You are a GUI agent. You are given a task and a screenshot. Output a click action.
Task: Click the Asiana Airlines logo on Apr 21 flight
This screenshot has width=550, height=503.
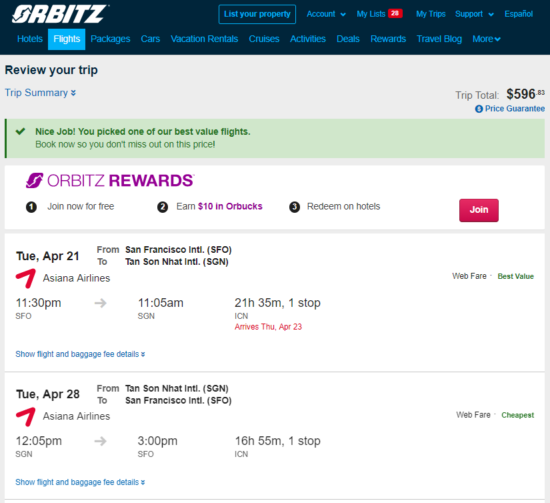point(26,278)
